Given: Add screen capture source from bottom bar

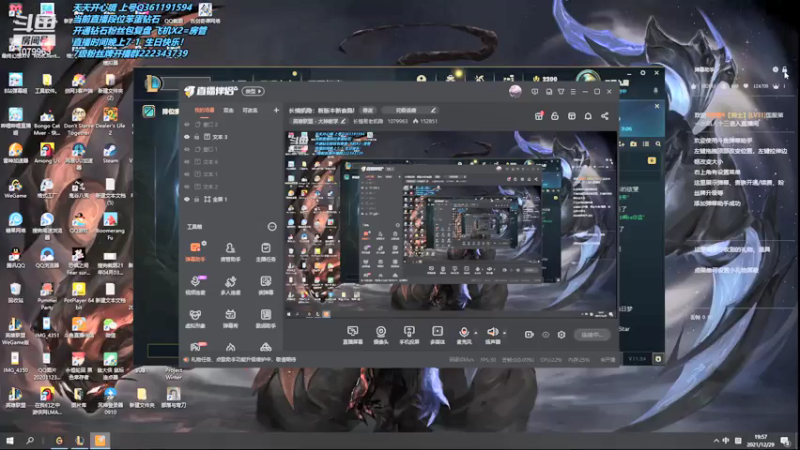Looking at the screenshot, I should point(353,335).
